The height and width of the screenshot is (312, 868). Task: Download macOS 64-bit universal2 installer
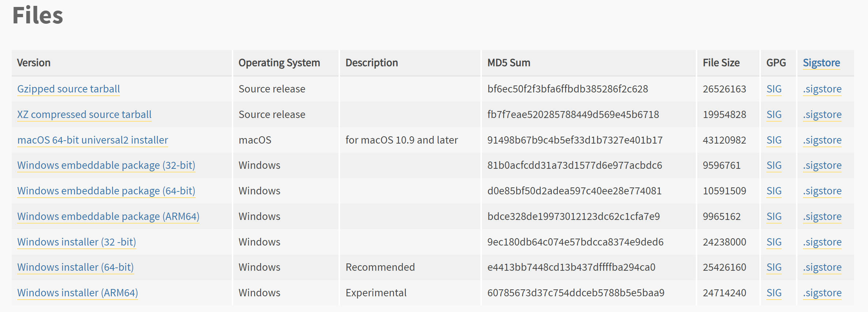point(93,140)
